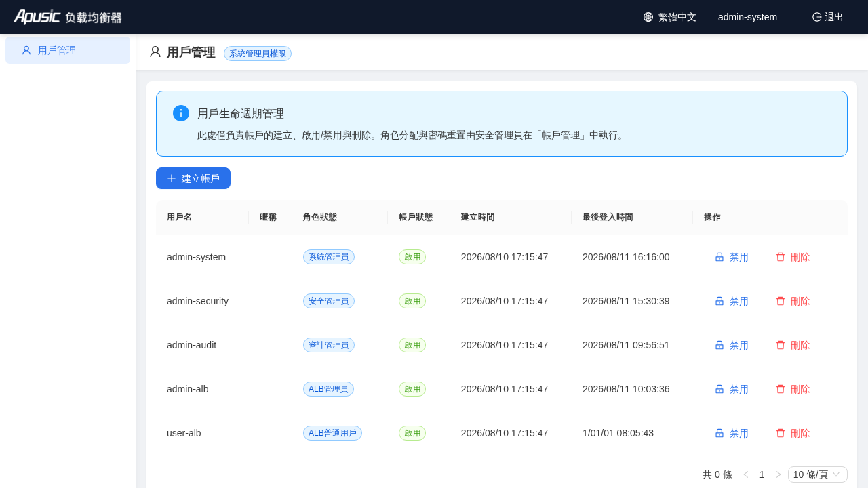Open the 10 條/頁 page size dropdown
The height and width of the screenshot is (488, 868).
818,474
